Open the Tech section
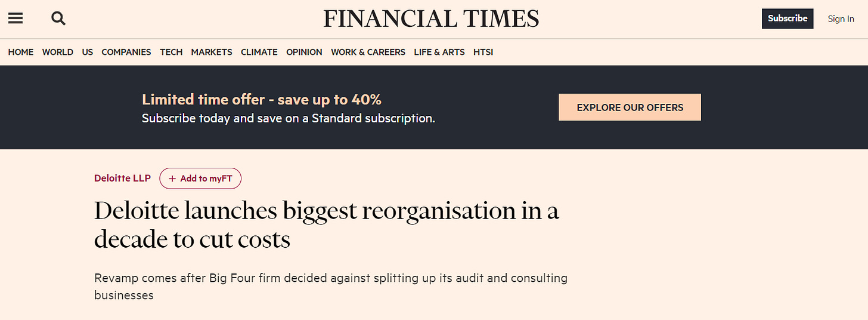Image resolution: width=868 pixels, height=320 pixels. pyautogui.click(x=171, y=52)
